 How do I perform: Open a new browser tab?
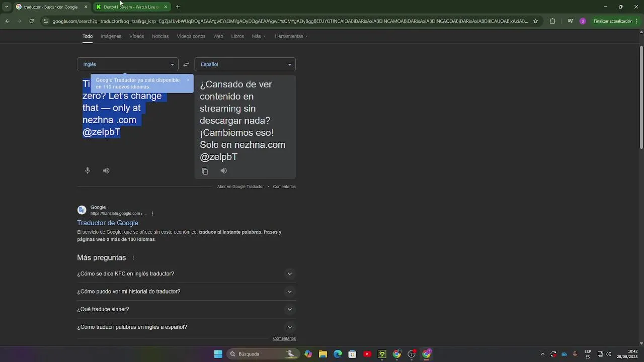pyautogui.click(x=178, y=7)
